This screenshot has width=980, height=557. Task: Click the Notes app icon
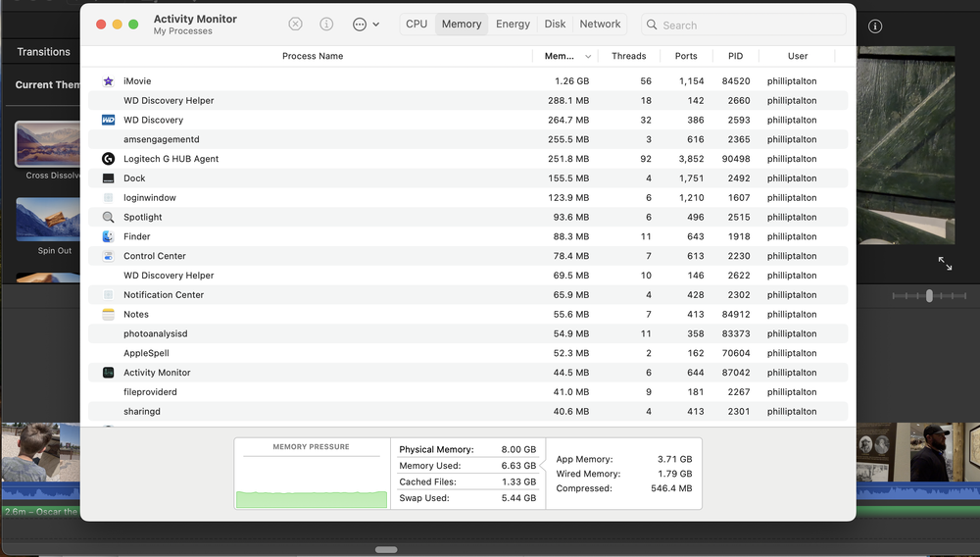click(x=108, y=315)
